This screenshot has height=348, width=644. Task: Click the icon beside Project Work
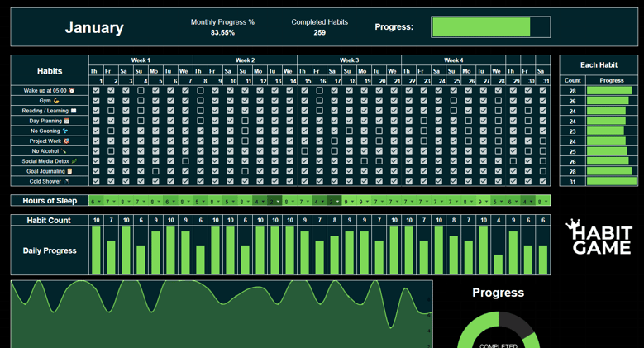(66, 141)
